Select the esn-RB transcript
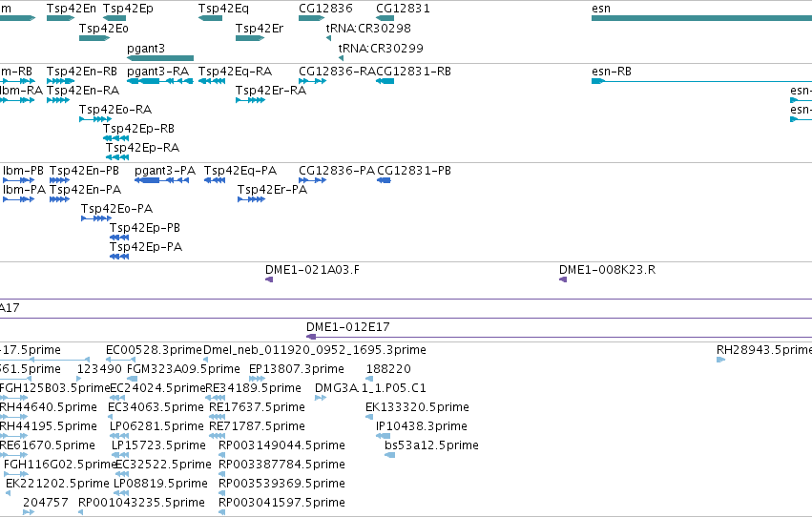The image size is (812, 517). click(x=701, y=81)
